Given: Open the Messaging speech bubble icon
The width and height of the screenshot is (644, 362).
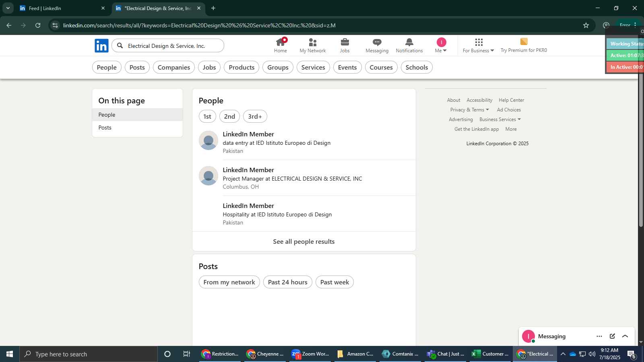Looking at the screenshot, I should tap(377, 45).
